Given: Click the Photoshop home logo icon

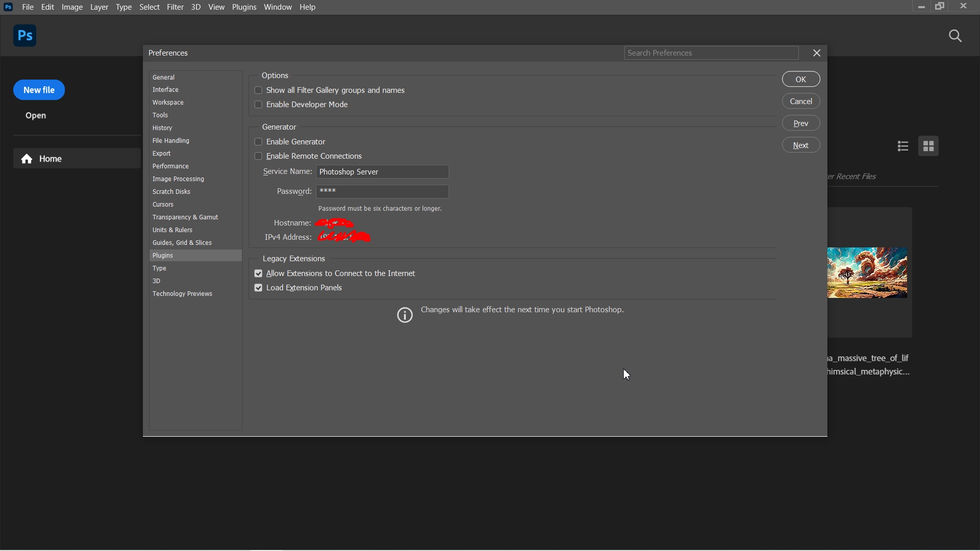Looking at the screenshot, I should pyautogui.click(x=24, y=36).
